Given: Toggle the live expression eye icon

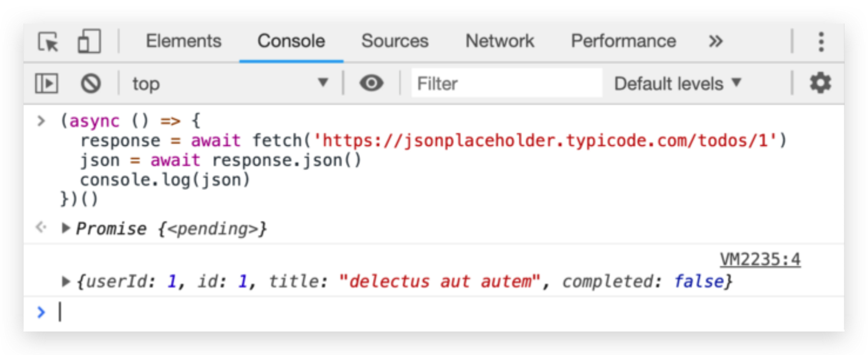Looking at the screenshot, I should (x=371, y=83).
